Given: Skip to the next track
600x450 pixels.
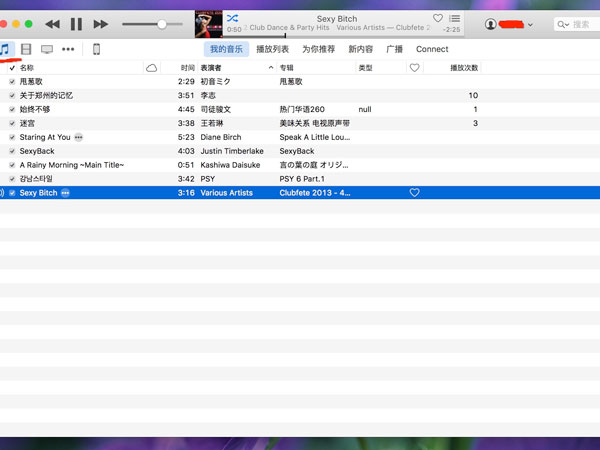Looking at the screenshot, I should click(100, 23).
